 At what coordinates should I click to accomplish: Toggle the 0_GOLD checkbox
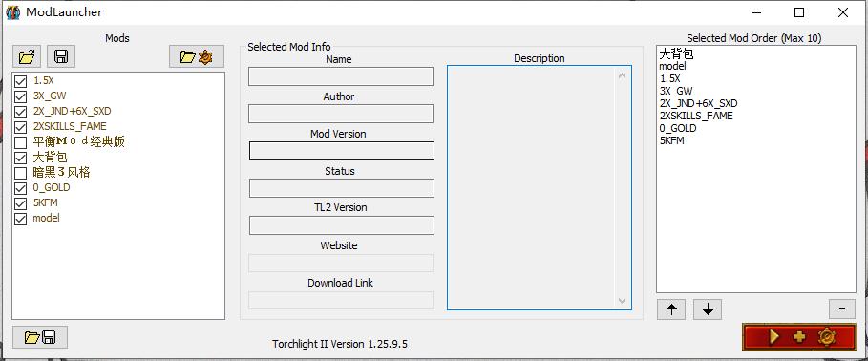coord(20,189)
